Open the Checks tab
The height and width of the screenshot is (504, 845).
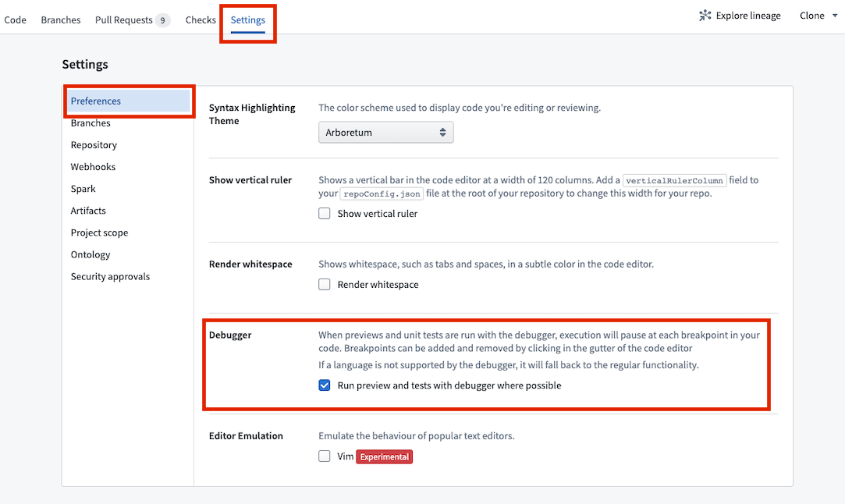click(x=201, y=20)
